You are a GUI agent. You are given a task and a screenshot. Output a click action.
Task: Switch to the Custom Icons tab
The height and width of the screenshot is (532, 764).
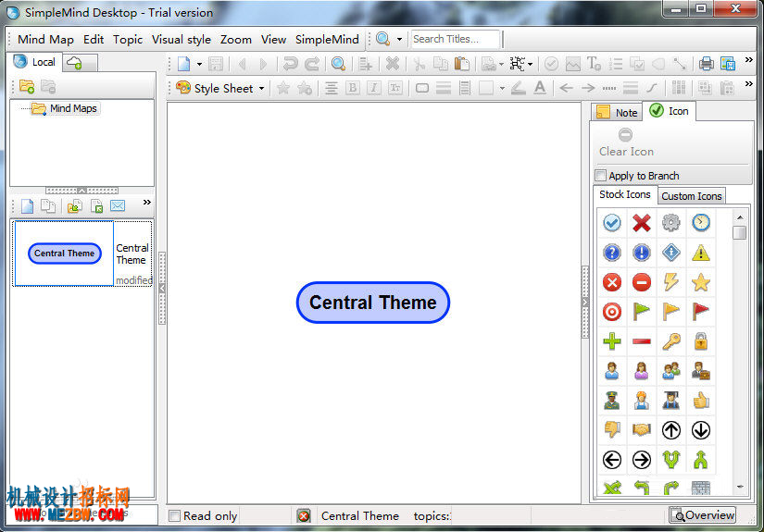(x=692, y=195)
